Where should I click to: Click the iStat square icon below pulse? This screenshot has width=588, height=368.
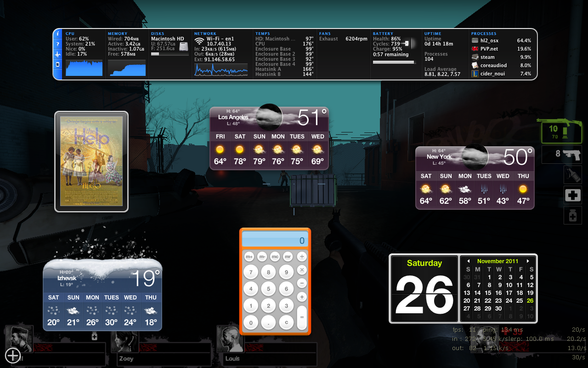coord(58,64)
